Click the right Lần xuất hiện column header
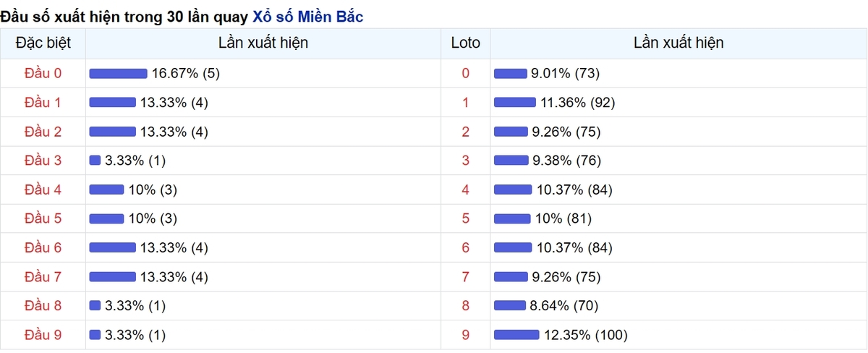This screenshot has height=353, width=868. (678, 43)
